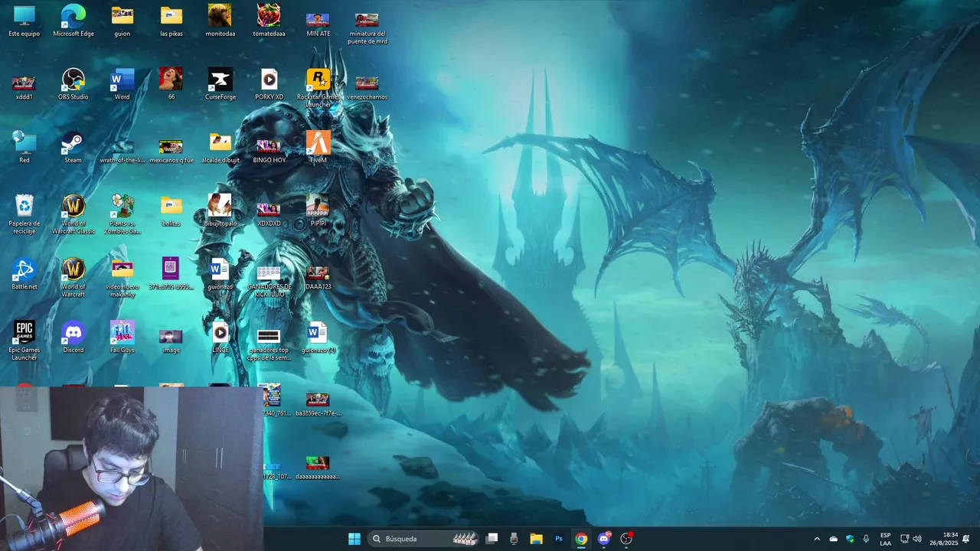
Task: Open OBS Studio from the taskbar
Action: pos(626,539)
